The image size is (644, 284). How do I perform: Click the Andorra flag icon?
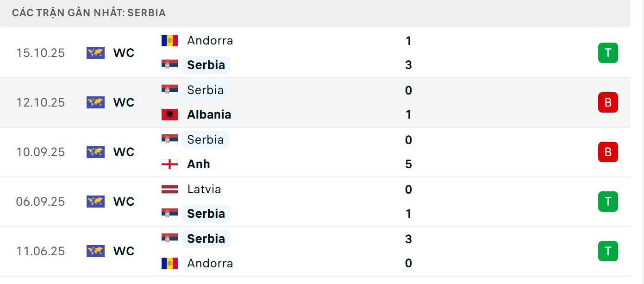tap(169, 40)
